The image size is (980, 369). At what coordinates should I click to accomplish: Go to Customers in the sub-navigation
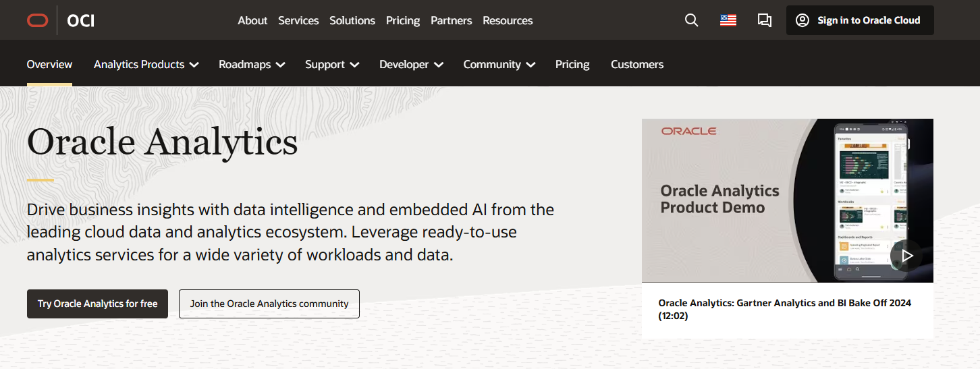coord(636,65)
